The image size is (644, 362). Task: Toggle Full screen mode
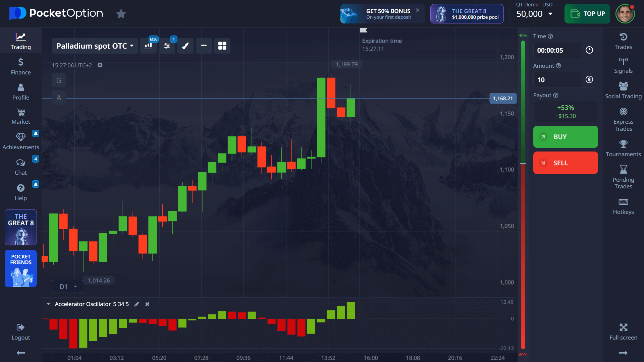click(623, 331)
